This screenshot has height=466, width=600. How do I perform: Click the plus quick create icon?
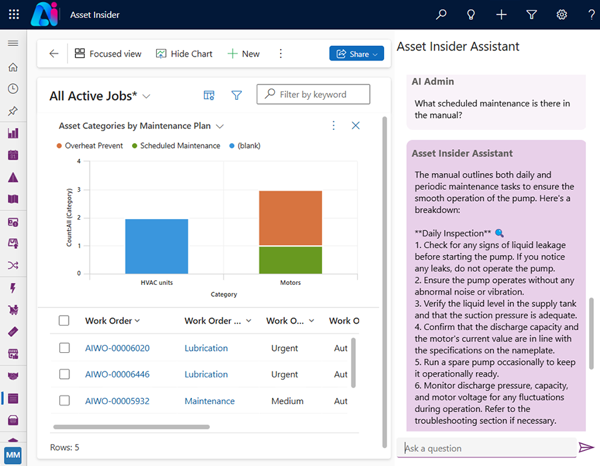(501, 15)
